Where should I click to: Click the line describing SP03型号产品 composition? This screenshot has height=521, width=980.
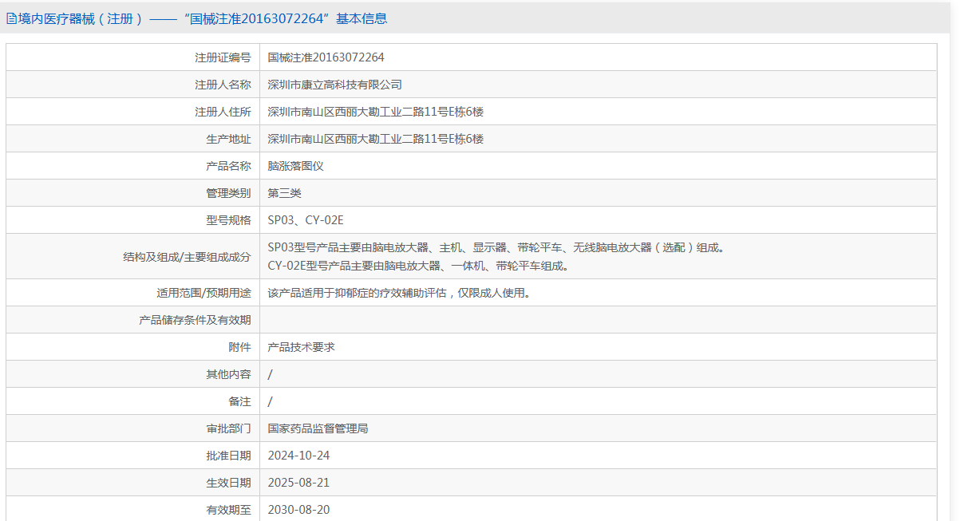pyautogui.click(x=496, y=247)
